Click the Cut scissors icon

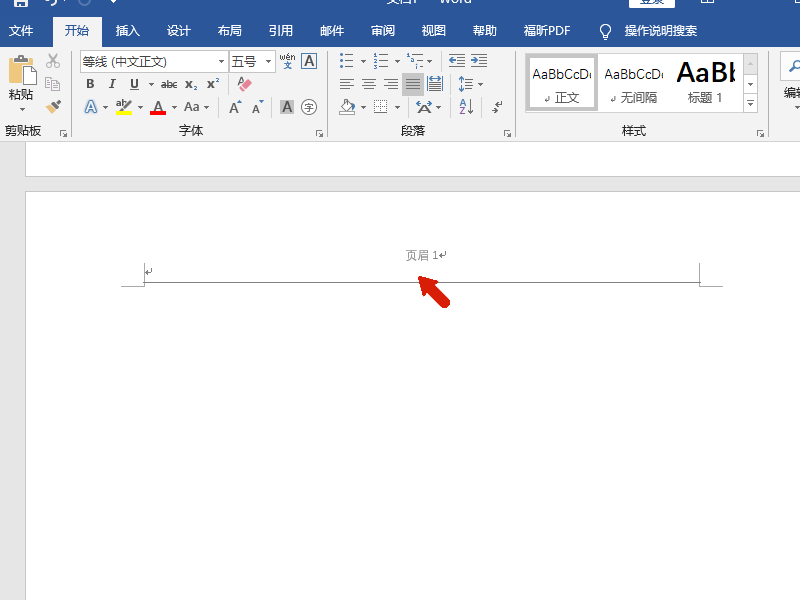(53, 61)
